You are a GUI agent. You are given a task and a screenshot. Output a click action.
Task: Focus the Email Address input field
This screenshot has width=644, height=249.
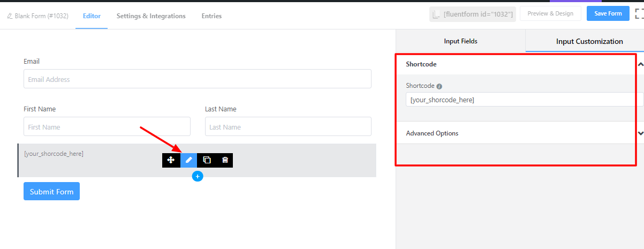tap(197, 79)
